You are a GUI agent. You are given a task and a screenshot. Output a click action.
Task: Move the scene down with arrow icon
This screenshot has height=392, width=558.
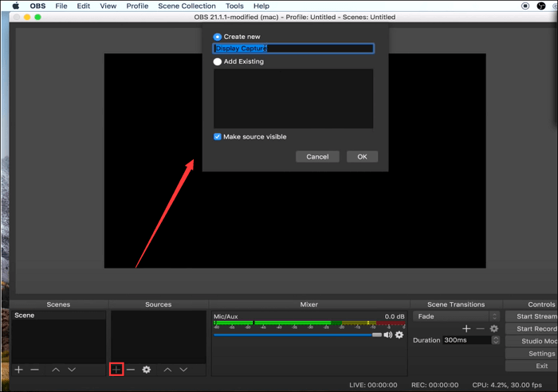[72, 370]
